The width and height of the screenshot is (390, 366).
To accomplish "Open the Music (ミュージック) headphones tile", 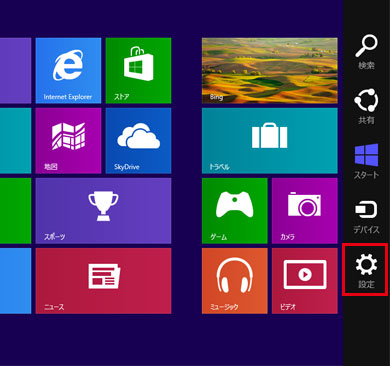I will 235,281.
